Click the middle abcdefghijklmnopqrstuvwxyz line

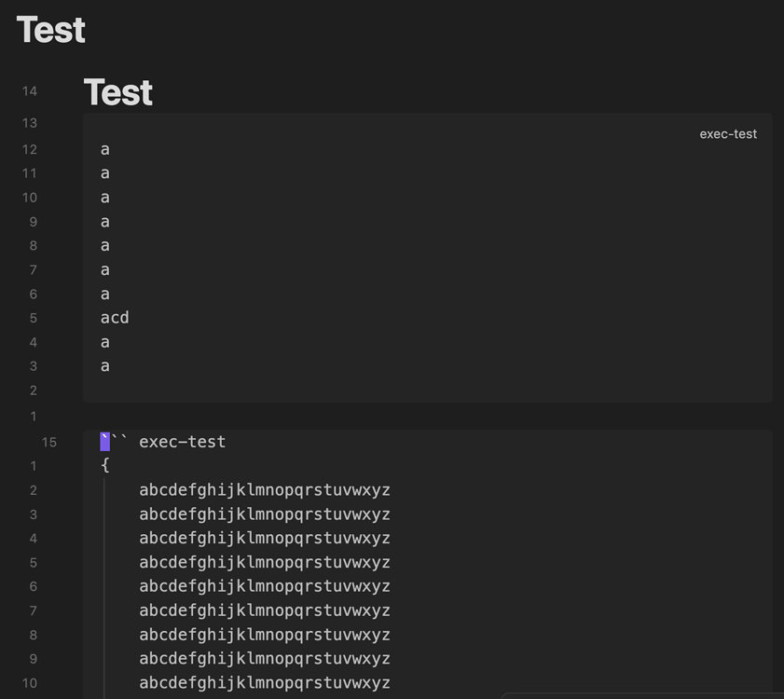point(265,586)
